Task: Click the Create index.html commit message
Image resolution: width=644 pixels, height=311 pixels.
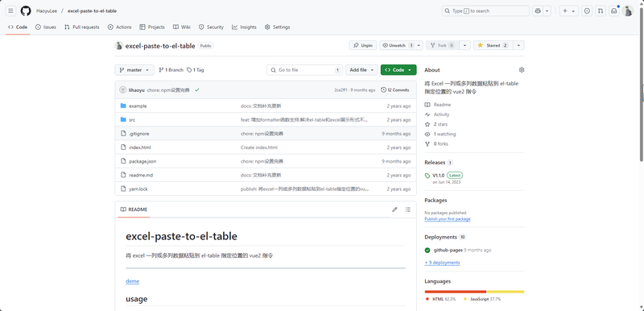Action: point(258,147)
